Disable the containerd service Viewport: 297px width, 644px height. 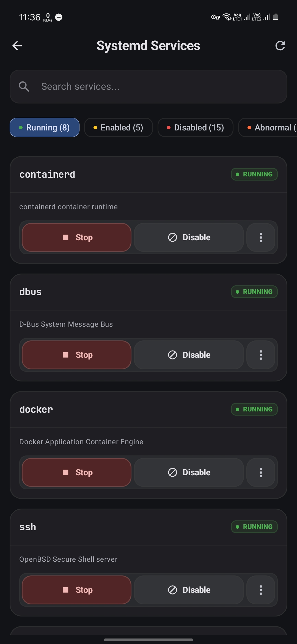click(189, 237)
